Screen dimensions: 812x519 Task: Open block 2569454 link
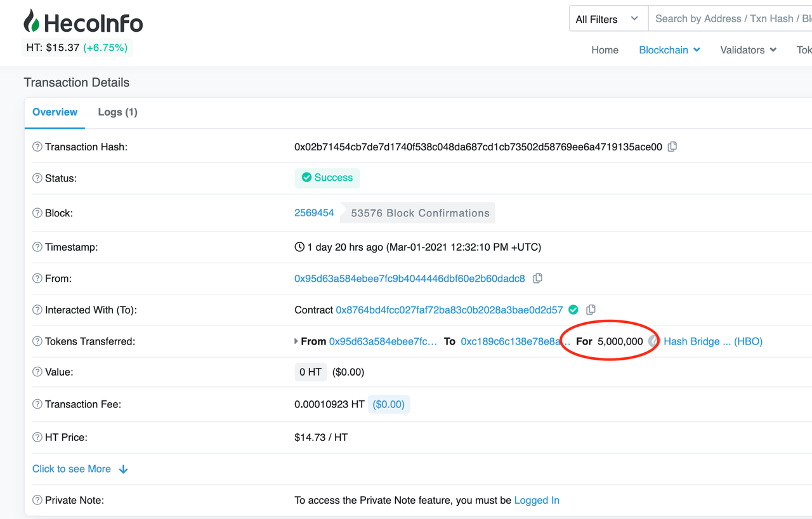coord(314,213)
